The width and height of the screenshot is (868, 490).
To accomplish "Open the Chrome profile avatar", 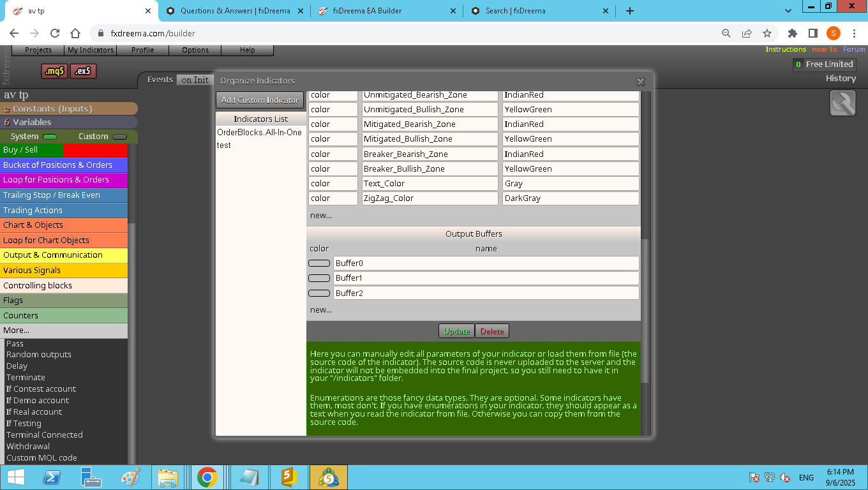I will (x=834, y=33).
